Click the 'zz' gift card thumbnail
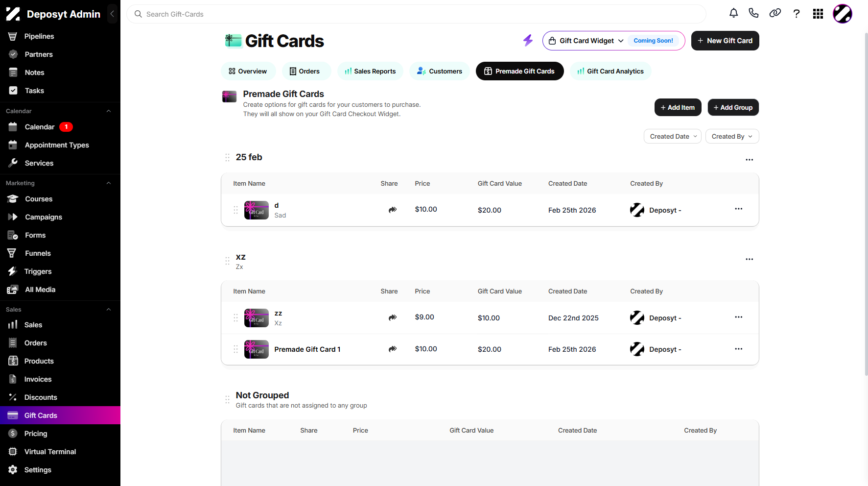The height and width of the screenshot is (486, 868). (x=257, y=317)
